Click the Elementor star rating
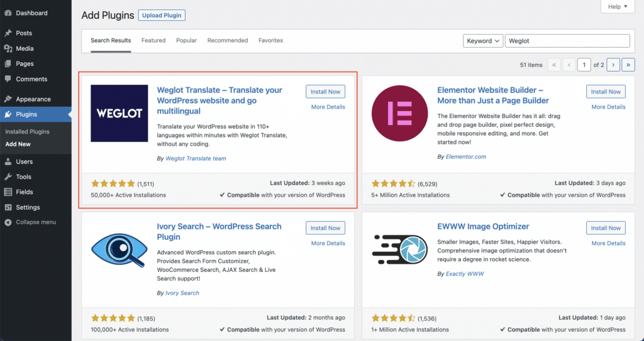The width and height of the screenshot is (644, 341). tap(394, 183)
